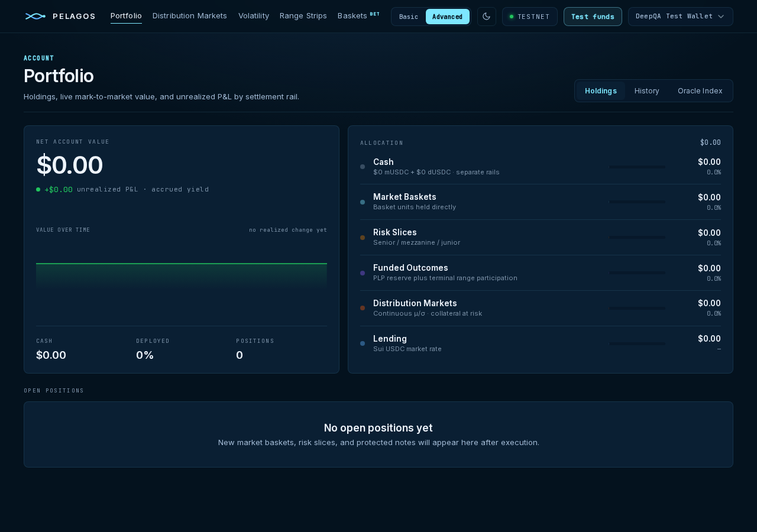Image resolution: width=757 pixels, height=532 pixels.
Task: Click the Lending row title
Action: click(390, 339)
